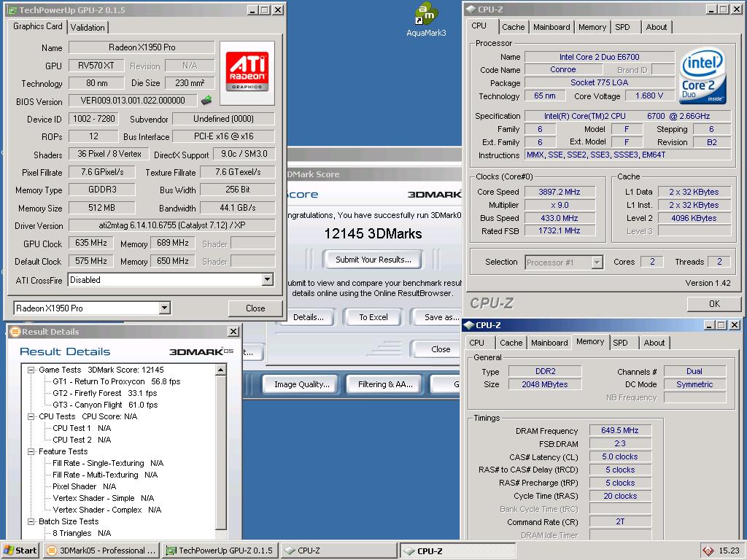Open the SPD tab in upper CPU-Z
This screenshot has height=560, width=747.
click(x=622, y=27)
